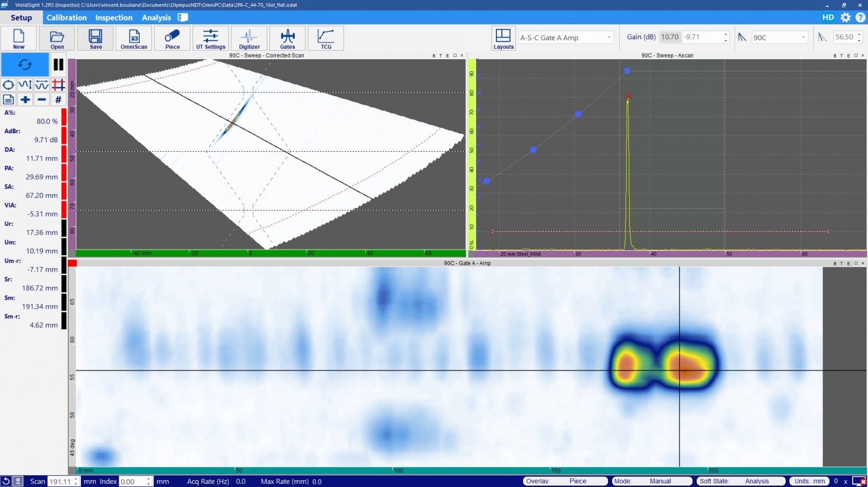Click the UT Settings toolbar icon
Screen dimensions: 868x487
tap(211, 39)
